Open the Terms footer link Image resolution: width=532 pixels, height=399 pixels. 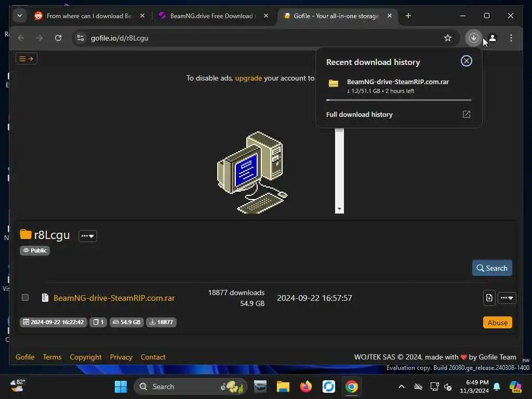coord(52,357)
